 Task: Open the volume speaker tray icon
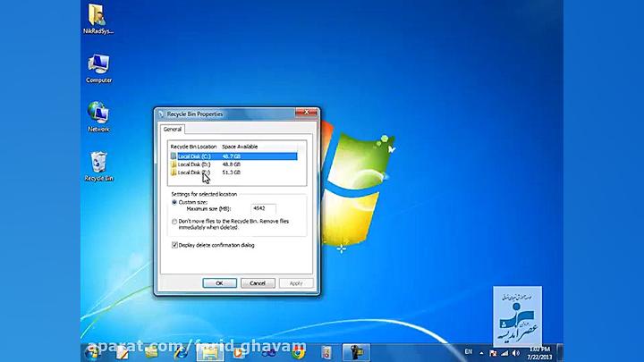point(516,353)
